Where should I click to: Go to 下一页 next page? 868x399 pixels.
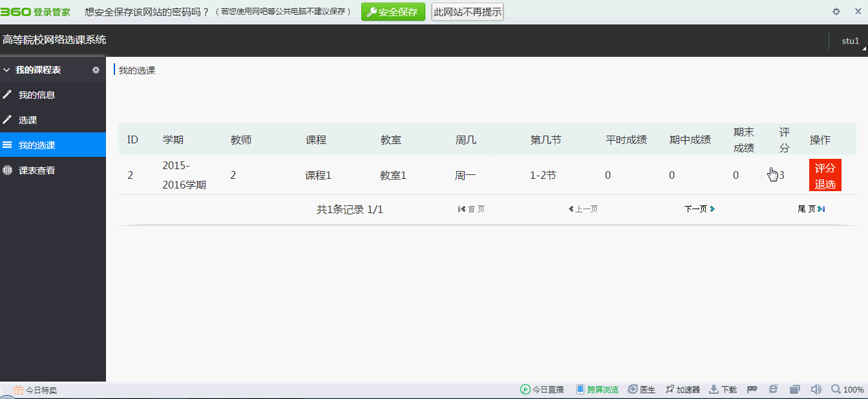point(699,209)
